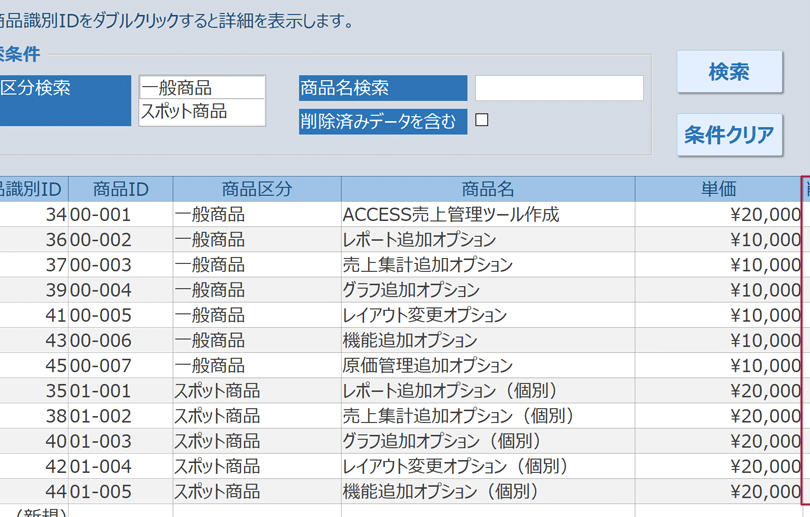Click the 商品区分 column header
This screenshot has height=517, width=810.
click(x=256, y=189)
